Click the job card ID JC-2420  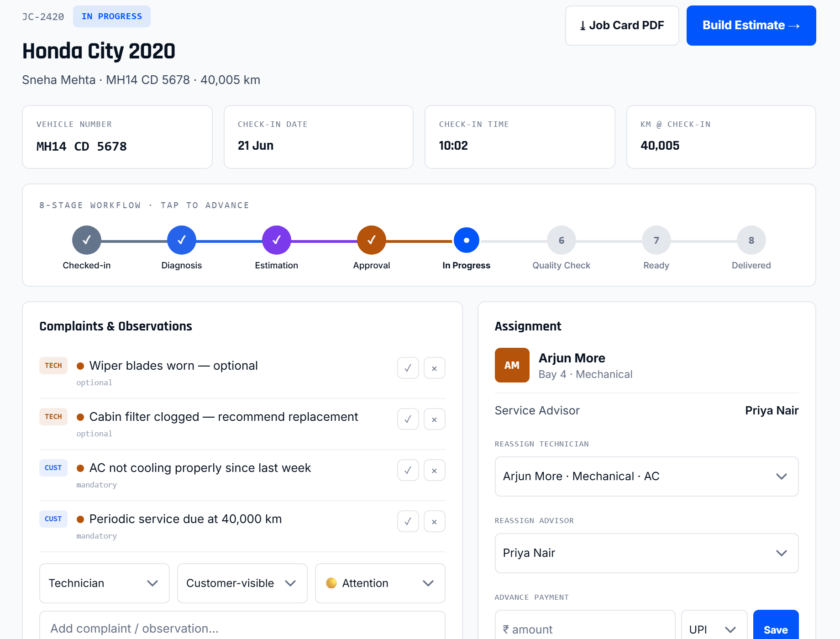pyautogui.click(x=43, y=17)
